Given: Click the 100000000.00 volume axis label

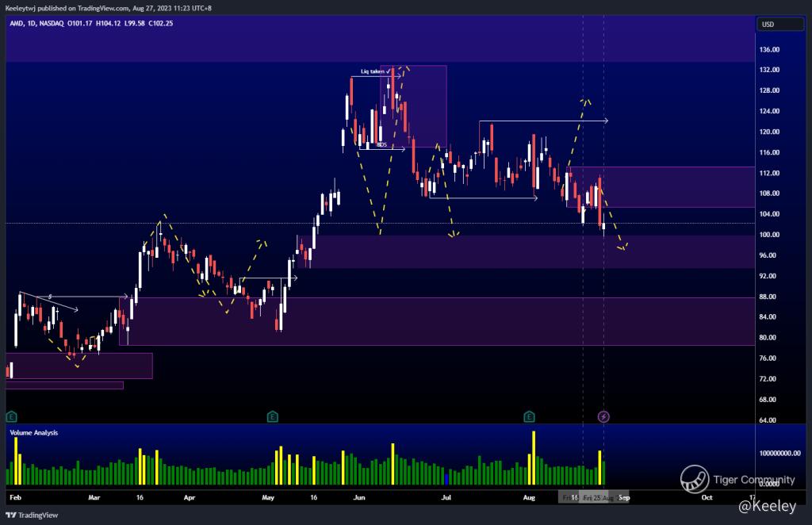Looking at the screenshot, I should [x=780, y=454].
